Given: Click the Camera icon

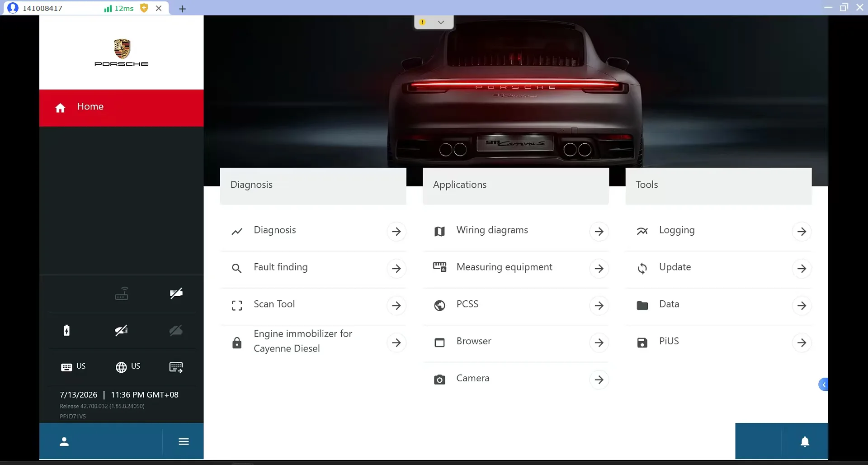Looking at the screenshot, I should click(x=439, y=380).
